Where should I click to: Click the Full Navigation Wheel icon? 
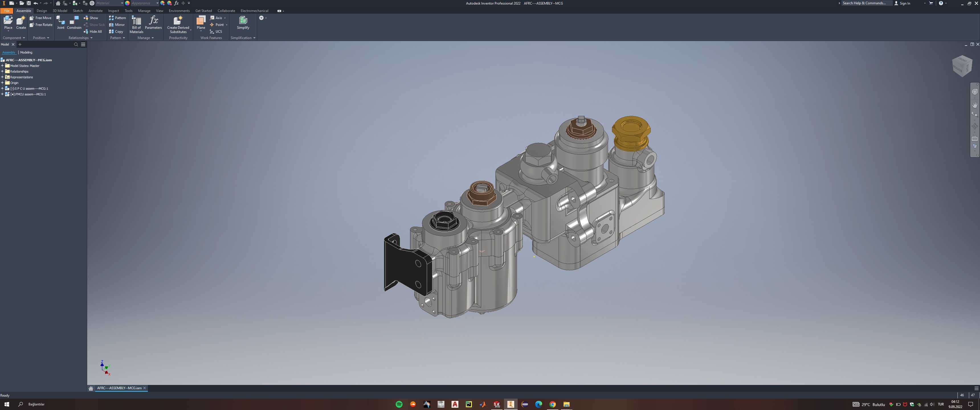(x=975, y=92)
